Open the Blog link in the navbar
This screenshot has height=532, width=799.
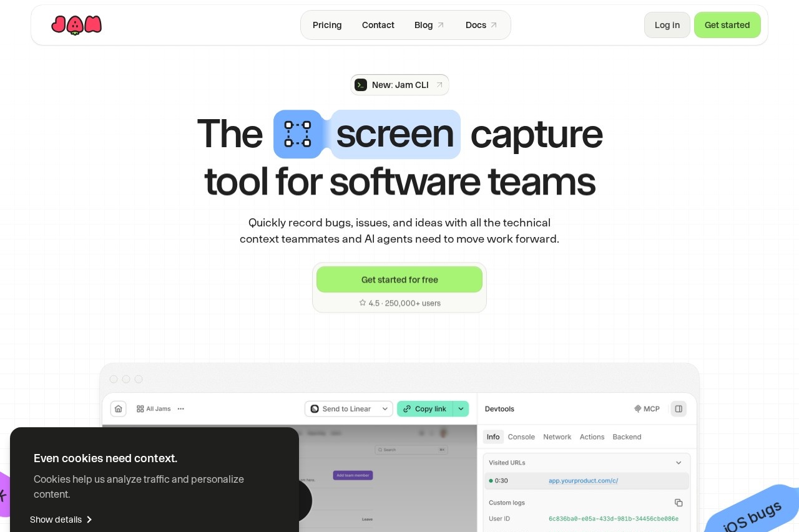coord(429,25)
